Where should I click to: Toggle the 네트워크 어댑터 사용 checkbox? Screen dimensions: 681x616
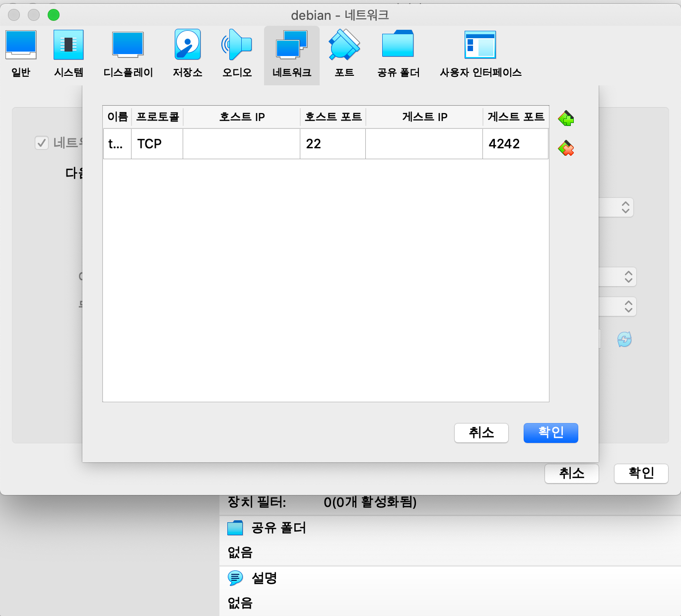pyautogui.click(x=42, y=143)
